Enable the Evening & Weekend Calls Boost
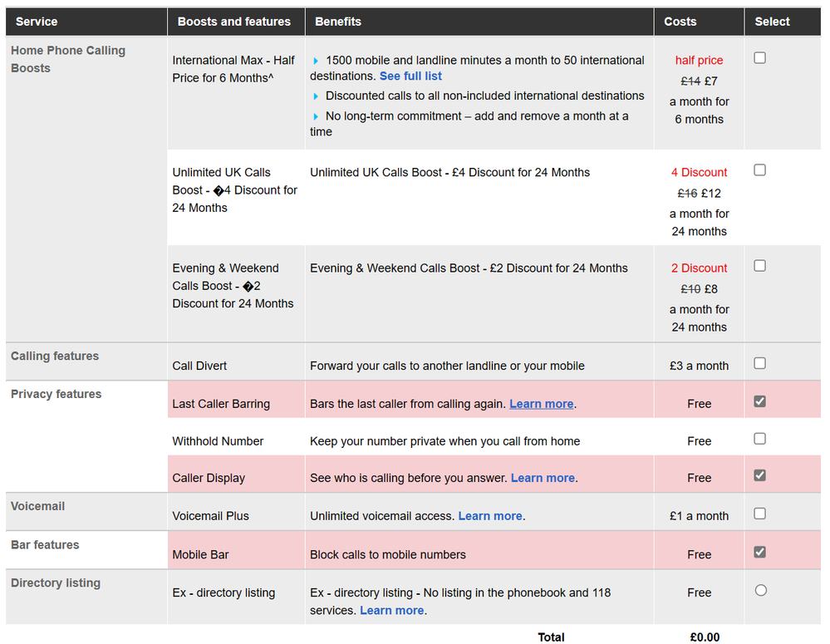830x644 pixels. point(759,266)
